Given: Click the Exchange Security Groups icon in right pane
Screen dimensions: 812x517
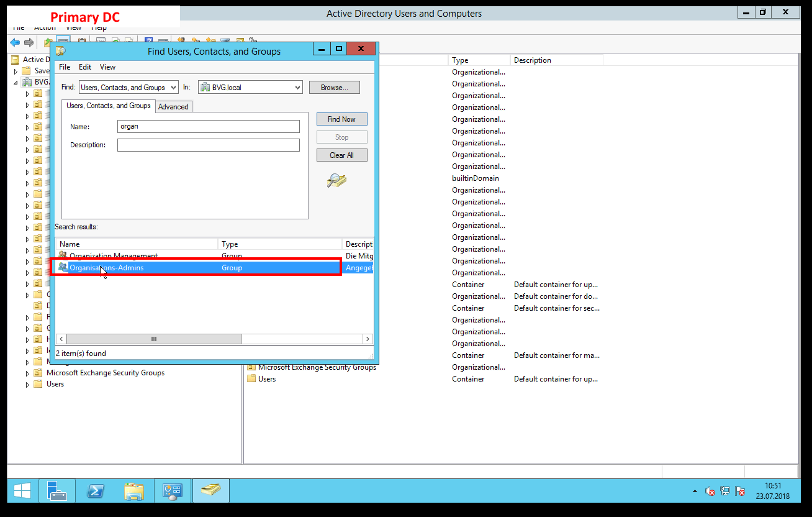Looking at the screenshot, I should point(251,367).
